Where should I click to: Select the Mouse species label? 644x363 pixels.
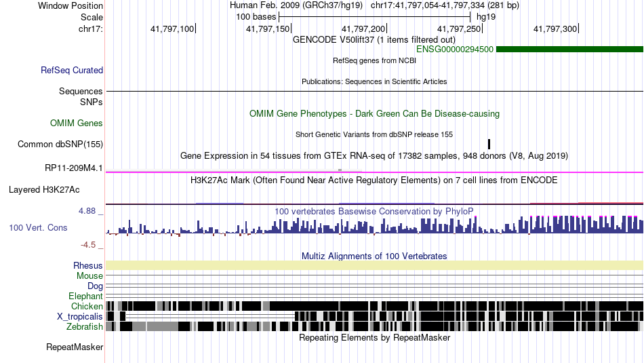[x=89, y=276]
